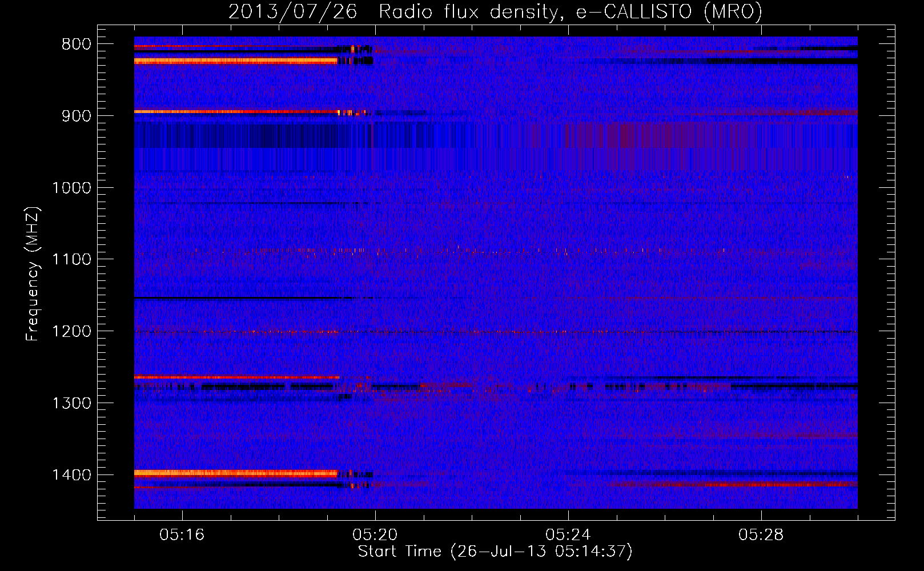Click the 05:16 time tick label
The image size is (924, 571).
182,535
